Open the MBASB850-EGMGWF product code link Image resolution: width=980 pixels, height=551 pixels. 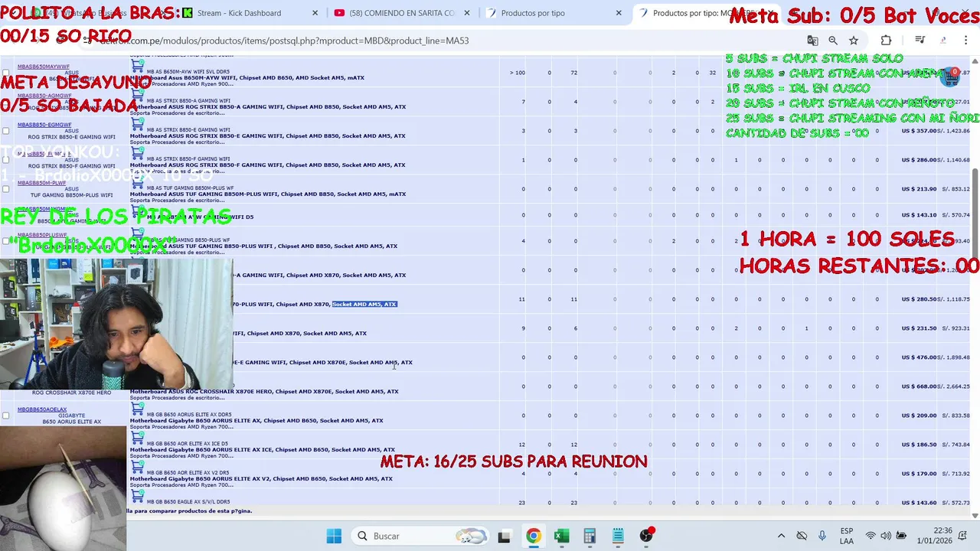point(44,125)
